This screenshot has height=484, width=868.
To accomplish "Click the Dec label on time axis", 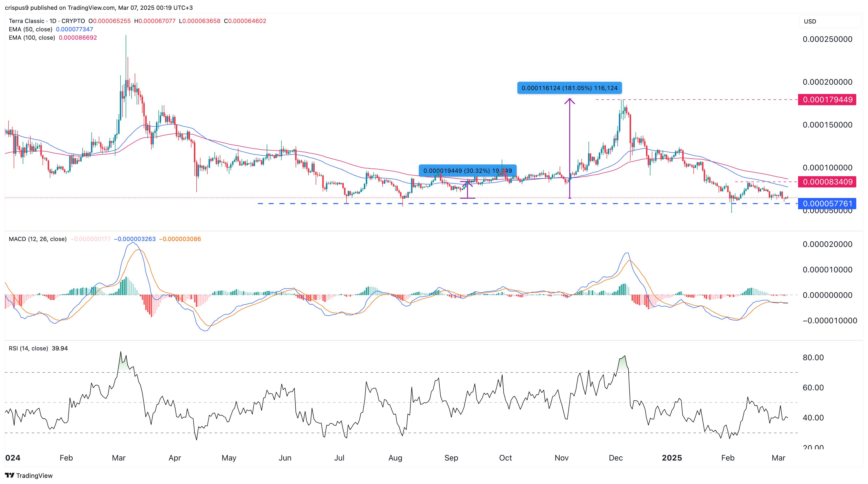I will pos(616,458).
